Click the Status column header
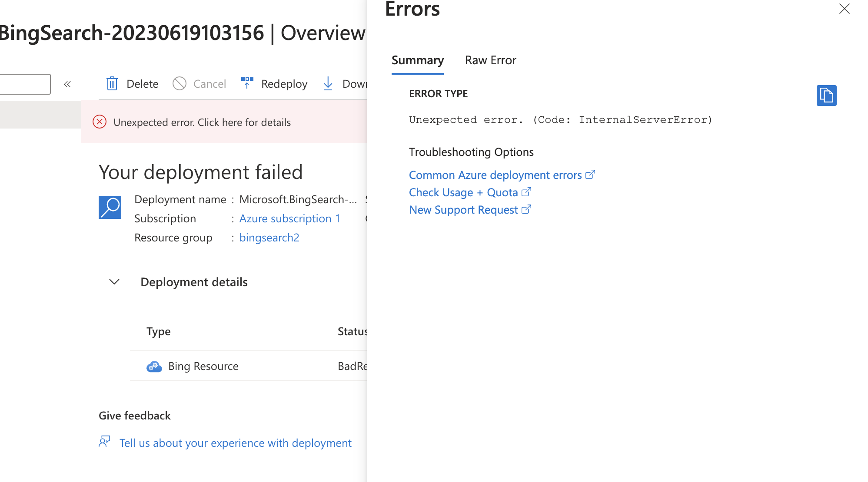868x482 pixels. [353, 331]
